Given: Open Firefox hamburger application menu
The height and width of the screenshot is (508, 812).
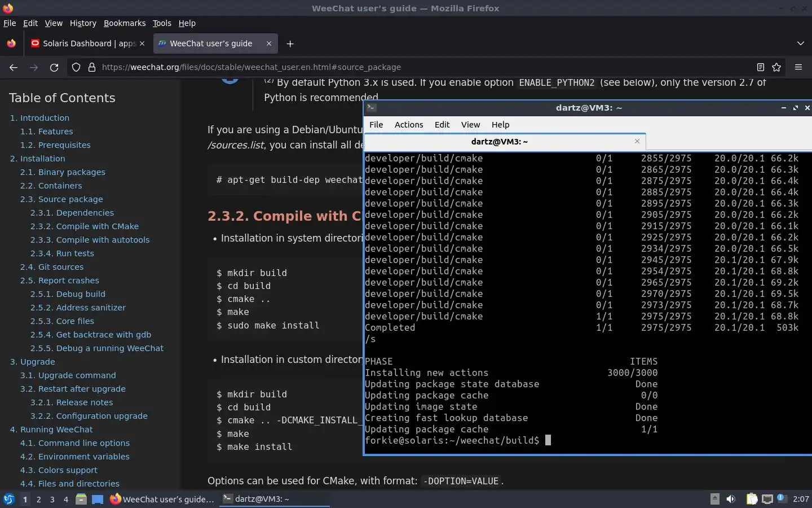Looking at the screenshot, I should [798, 67].
